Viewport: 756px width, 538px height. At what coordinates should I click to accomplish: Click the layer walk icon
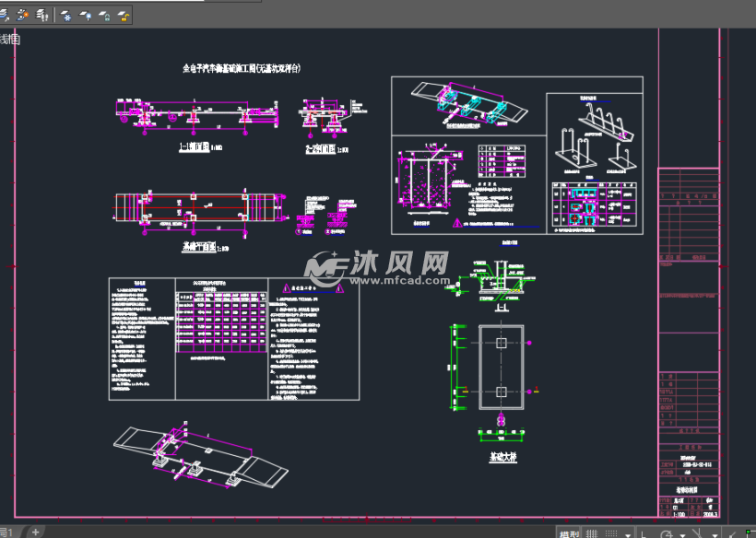42,15
